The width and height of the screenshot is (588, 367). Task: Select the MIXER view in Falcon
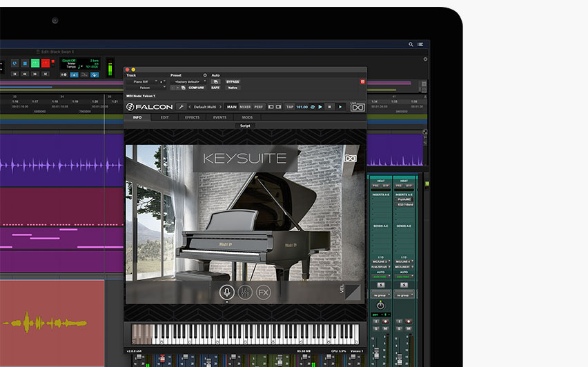coord(245,107)
